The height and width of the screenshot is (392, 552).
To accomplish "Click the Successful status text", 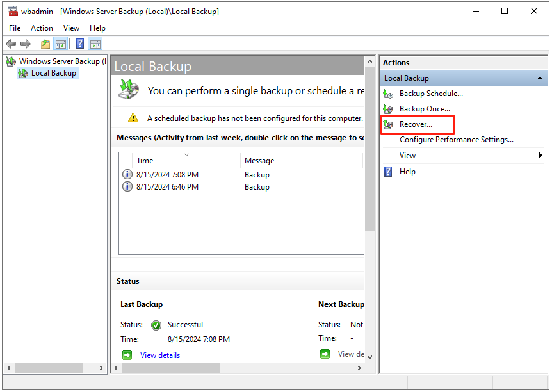I will 185,325.
